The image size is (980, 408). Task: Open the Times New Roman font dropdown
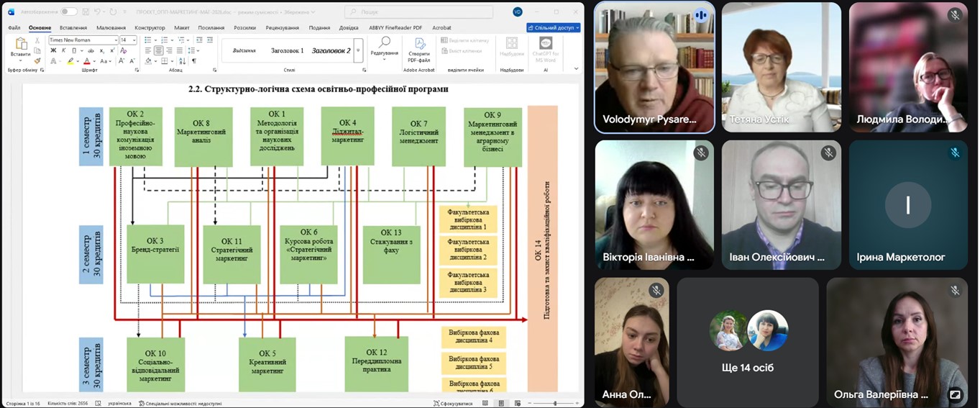116,40
